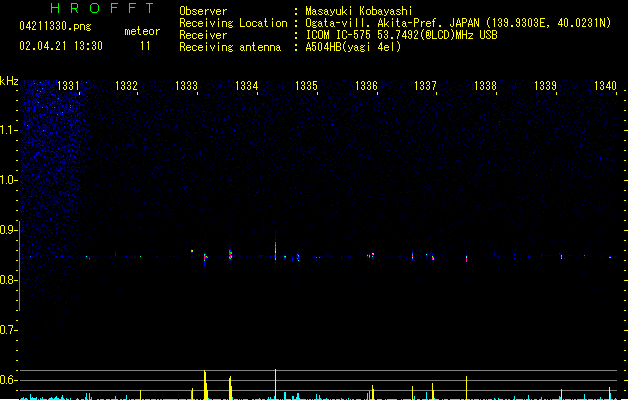Click the 0.8 kHz axis label

pyautogui.click(x=8, y=280)
